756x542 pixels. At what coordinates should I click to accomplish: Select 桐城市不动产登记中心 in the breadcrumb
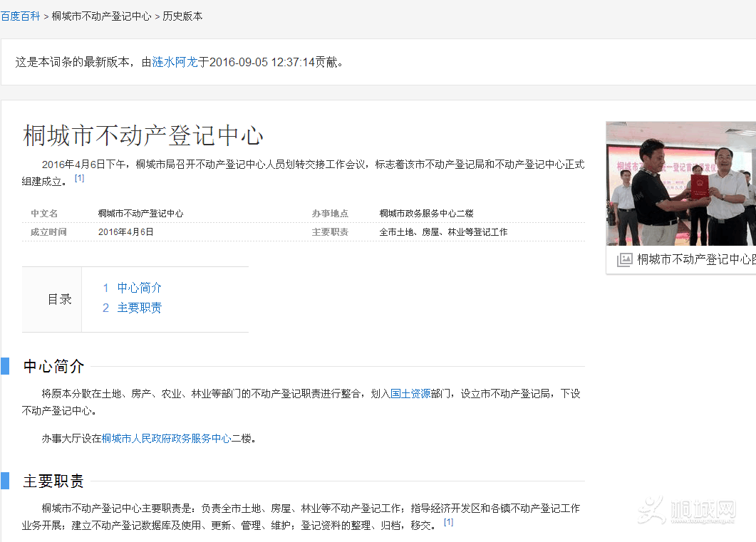tap(101, 16)
